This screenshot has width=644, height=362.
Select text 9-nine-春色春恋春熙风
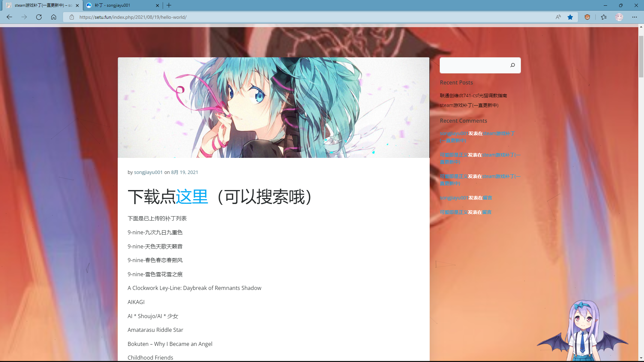coord(155,260)
